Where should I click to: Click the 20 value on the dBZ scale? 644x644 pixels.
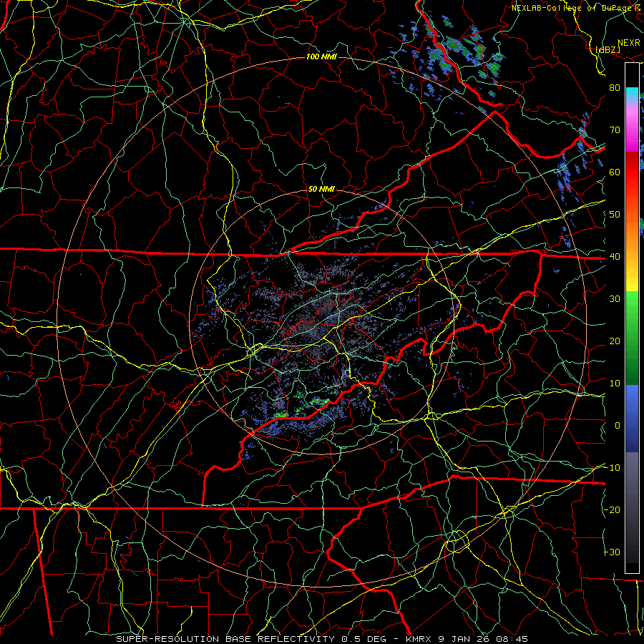615,341
